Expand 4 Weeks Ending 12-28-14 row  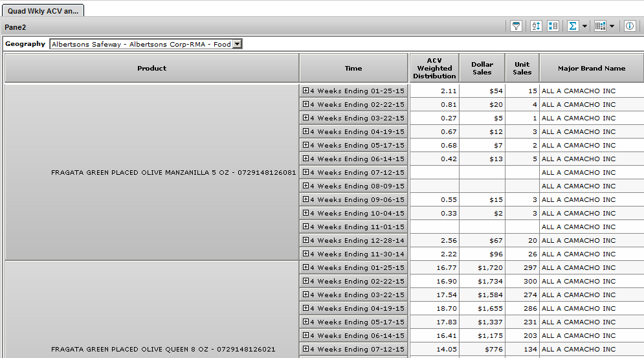[x=305, y=240]
